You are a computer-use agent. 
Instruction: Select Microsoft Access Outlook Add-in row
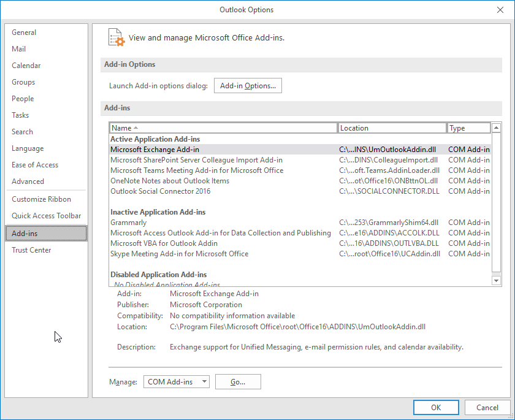pos(300,233)
